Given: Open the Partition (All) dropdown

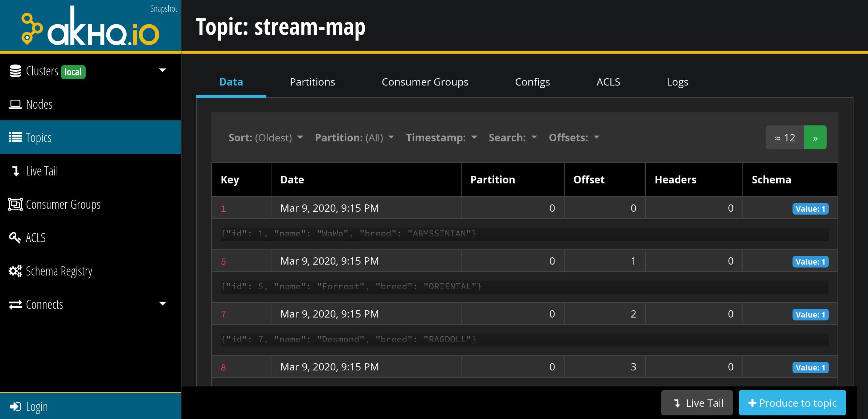Looking at the screenshot, I should [354, 138].
